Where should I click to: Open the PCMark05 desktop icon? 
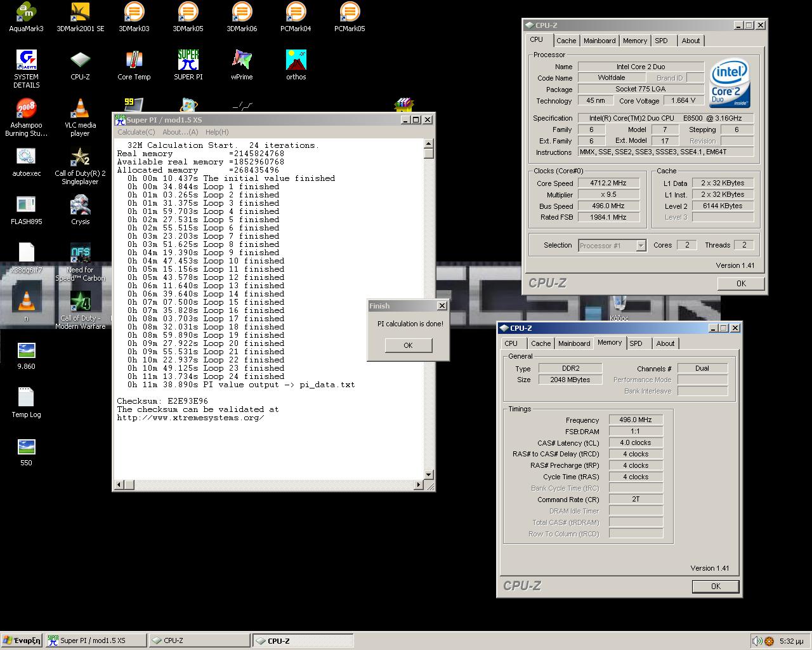point(350,17)
